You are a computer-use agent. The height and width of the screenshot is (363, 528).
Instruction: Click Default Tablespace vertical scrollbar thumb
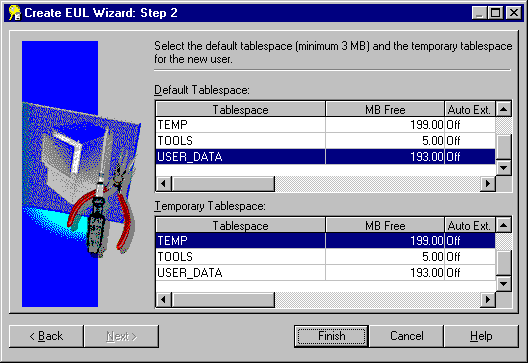[504, 147]
